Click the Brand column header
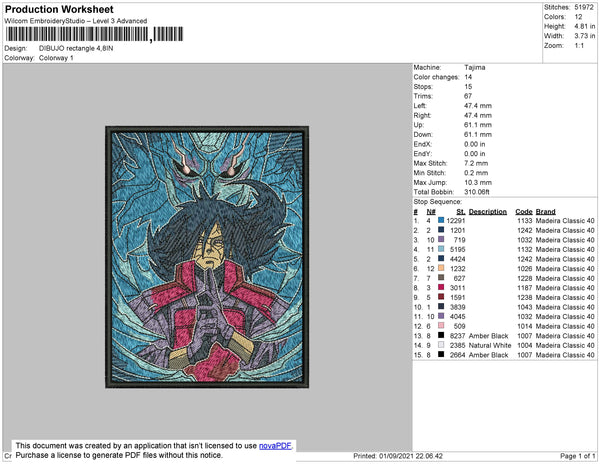This screenshot has height=464, width=600. click(x=545, y=212)
